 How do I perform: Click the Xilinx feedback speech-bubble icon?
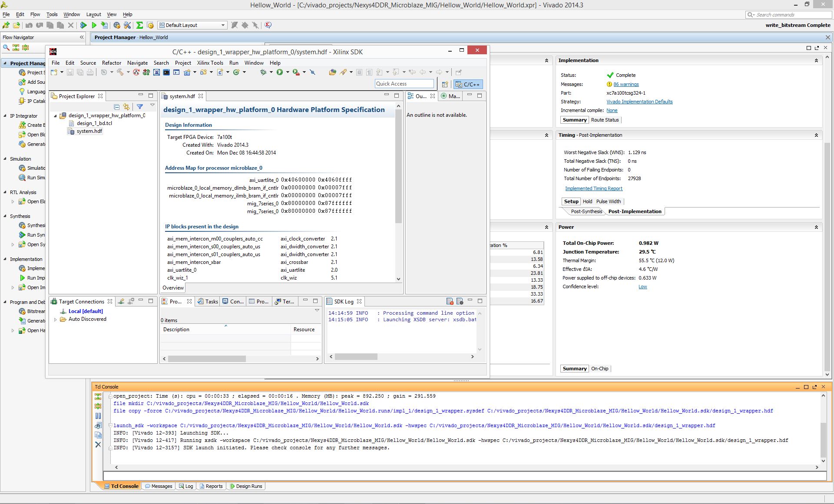coord(268,25)
